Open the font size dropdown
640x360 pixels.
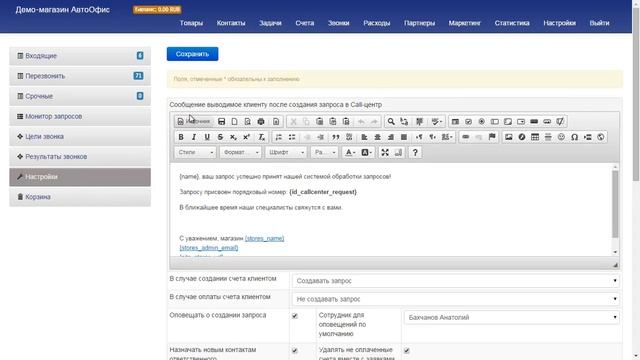click(x=325, y=153)
